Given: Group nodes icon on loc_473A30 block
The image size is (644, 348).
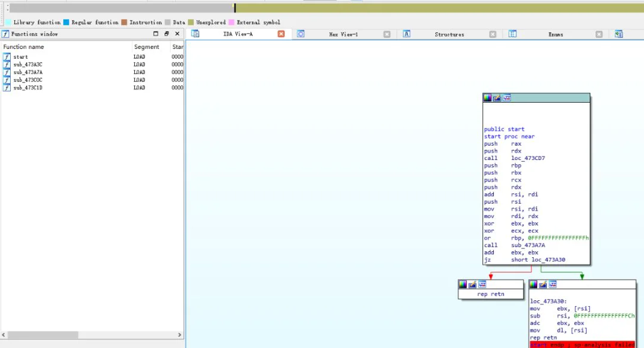Looking at the screenshot, I should 553,284.
